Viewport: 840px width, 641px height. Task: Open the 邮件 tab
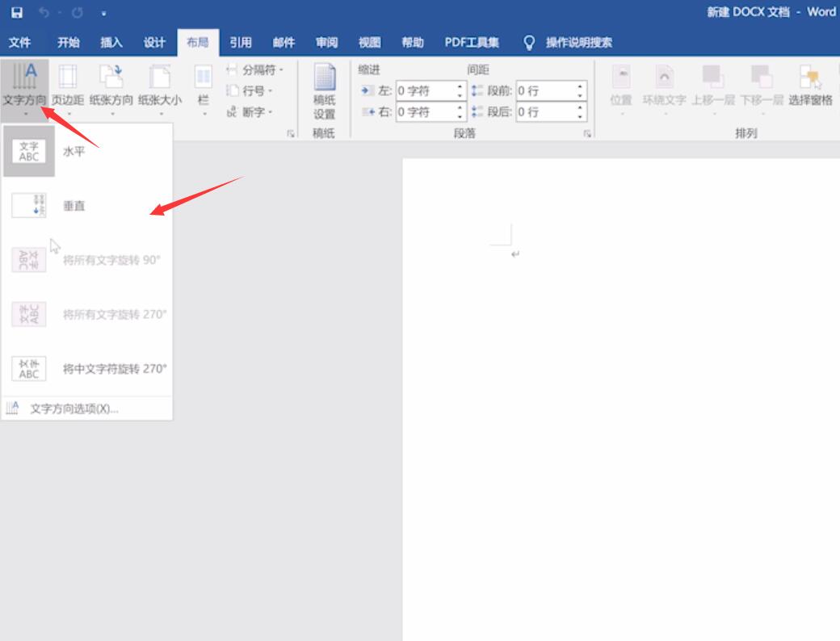(x=283, y=42)
